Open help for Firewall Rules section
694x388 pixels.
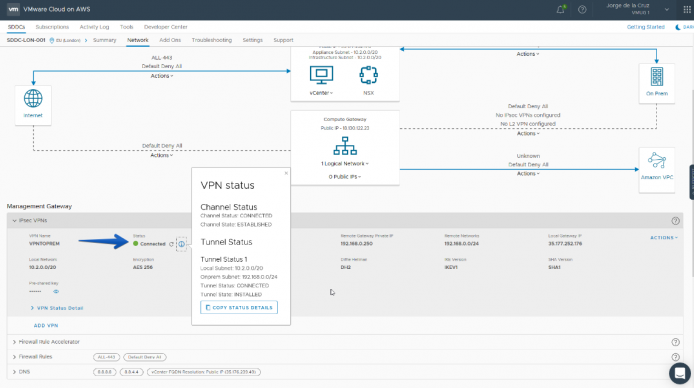(675, 357)
